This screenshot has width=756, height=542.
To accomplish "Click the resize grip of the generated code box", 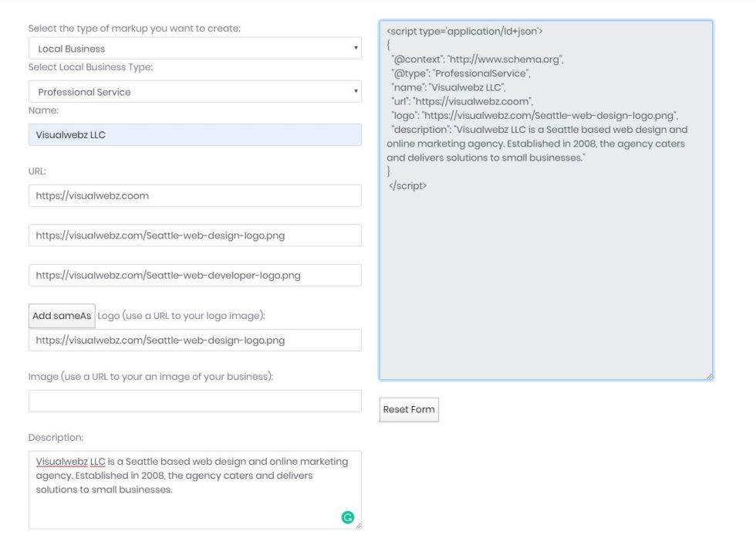I will click(709, 376).
